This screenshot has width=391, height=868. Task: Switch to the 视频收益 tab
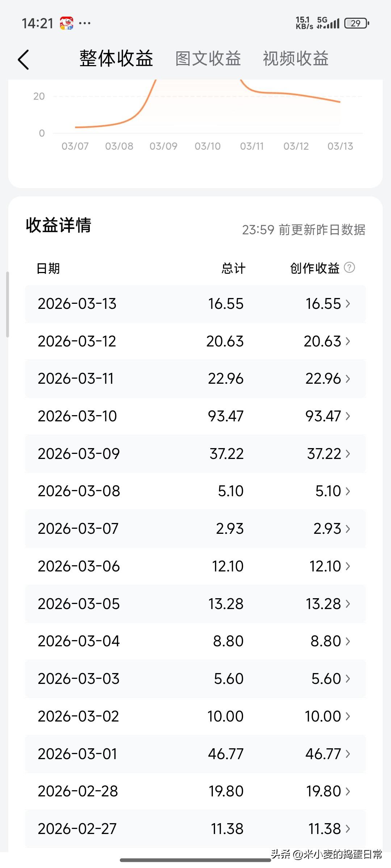coord(296,59)
